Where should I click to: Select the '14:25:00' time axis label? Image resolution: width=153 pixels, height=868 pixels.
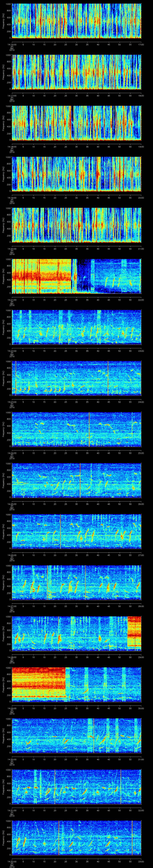pyautogui.click(x=12, y=504)
